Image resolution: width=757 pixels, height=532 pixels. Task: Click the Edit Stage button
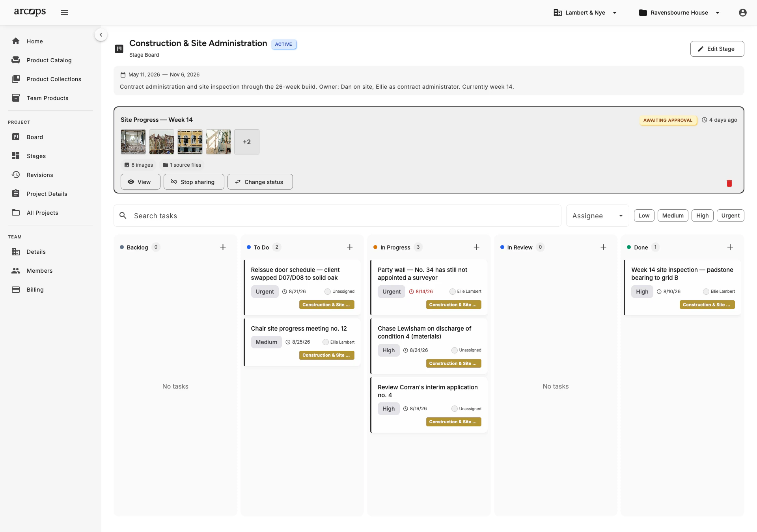[x=717, y=49]
